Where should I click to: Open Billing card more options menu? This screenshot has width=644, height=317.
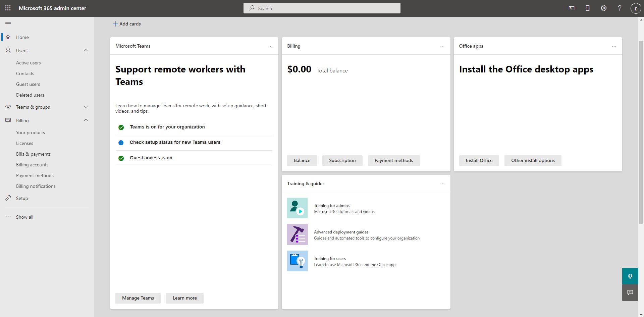click(x=442, y=46)
